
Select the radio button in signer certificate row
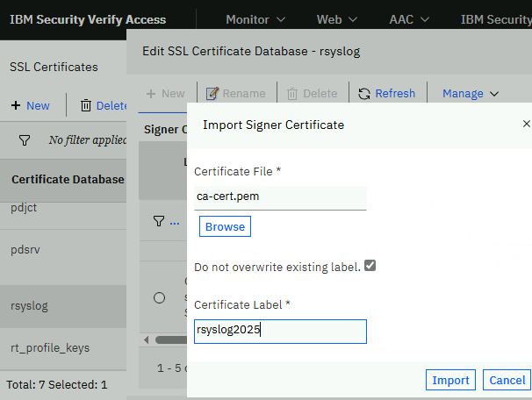[159, 298]
